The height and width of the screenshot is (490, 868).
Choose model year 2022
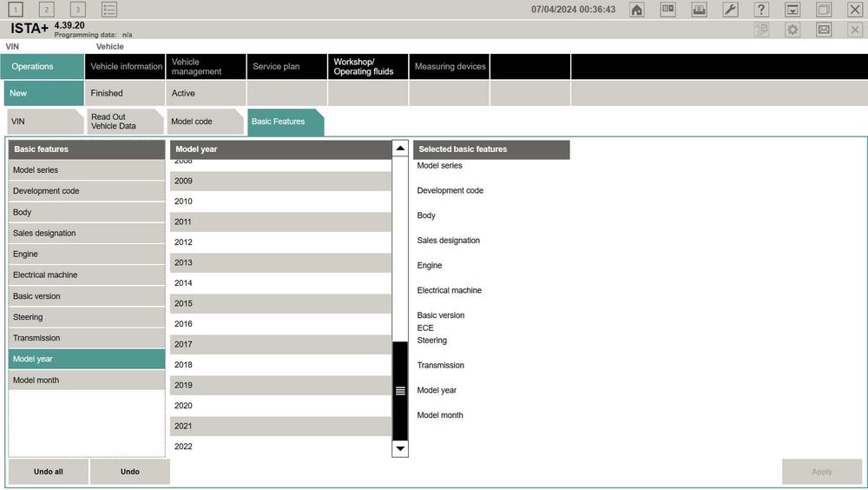[280, 447]
